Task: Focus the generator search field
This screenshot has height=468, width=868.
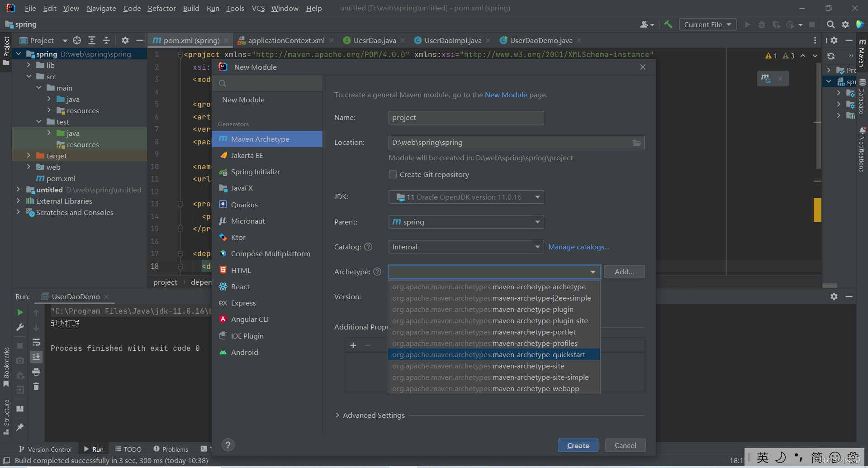Action: pyautogui.click(x=267, y=83)
